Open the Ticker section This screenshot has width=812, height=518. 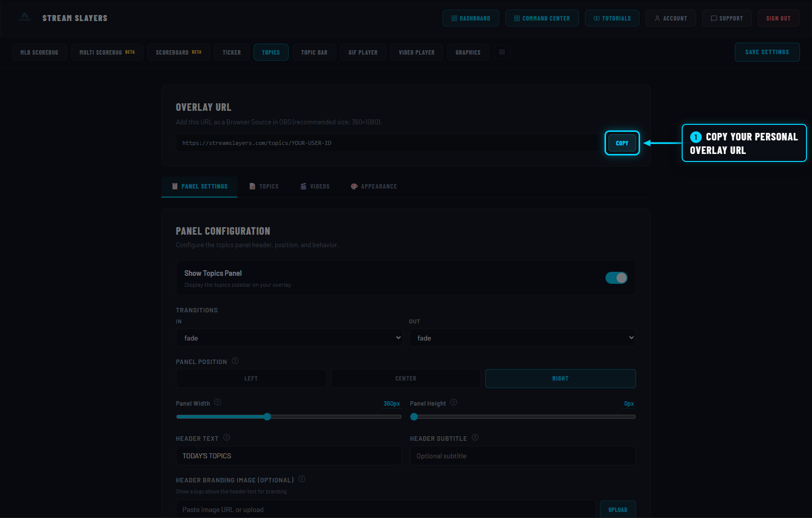tap(232, 52)
